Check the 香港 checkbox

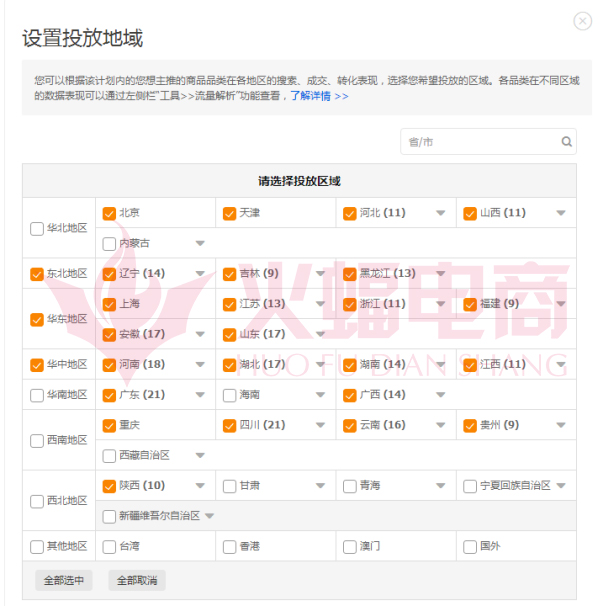tap(230, 547)
